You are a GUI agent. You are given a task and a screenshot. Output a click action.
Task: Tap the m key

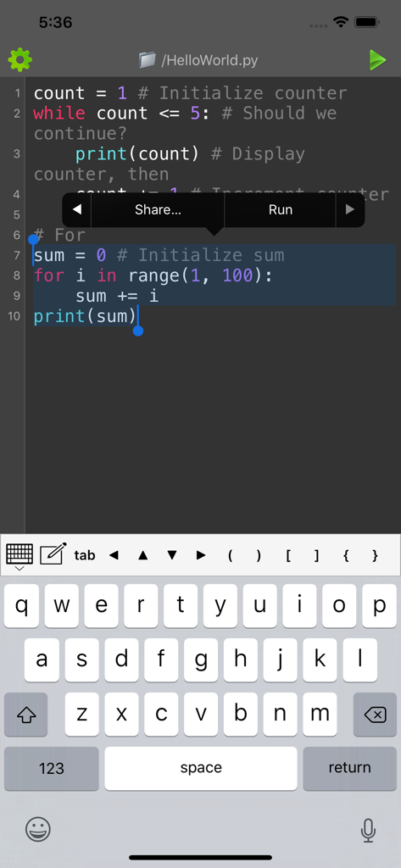click(x=320, y=714)
